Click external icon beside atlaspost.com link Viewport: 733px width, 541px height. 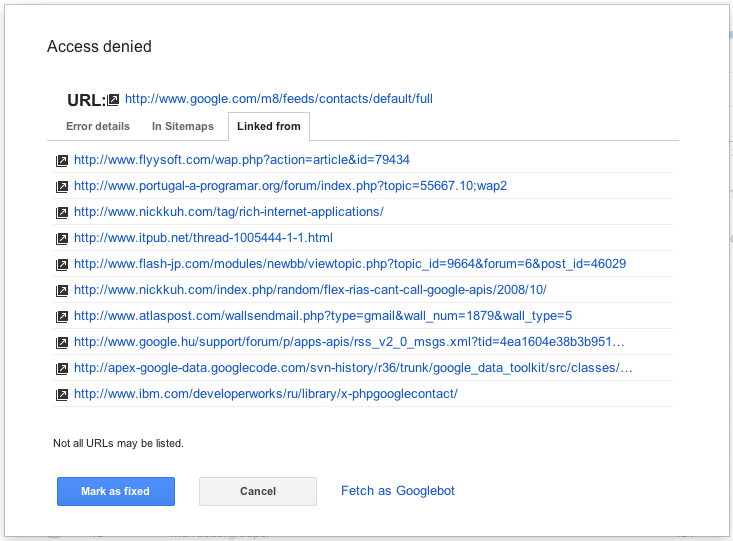[62, 316]
